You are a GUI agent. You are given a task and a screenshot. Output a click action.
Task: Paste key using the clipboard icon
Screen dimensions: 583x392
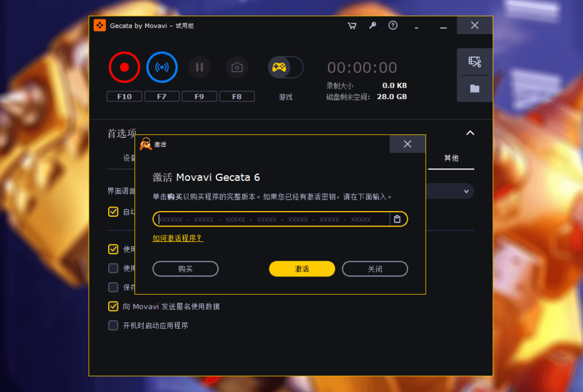coord(397,219)
